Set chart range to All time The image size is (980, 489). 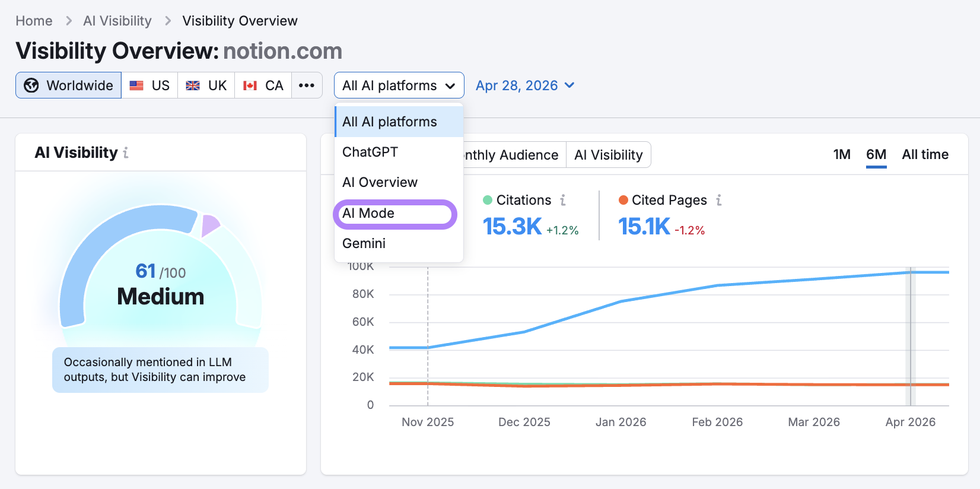point(925,155)
